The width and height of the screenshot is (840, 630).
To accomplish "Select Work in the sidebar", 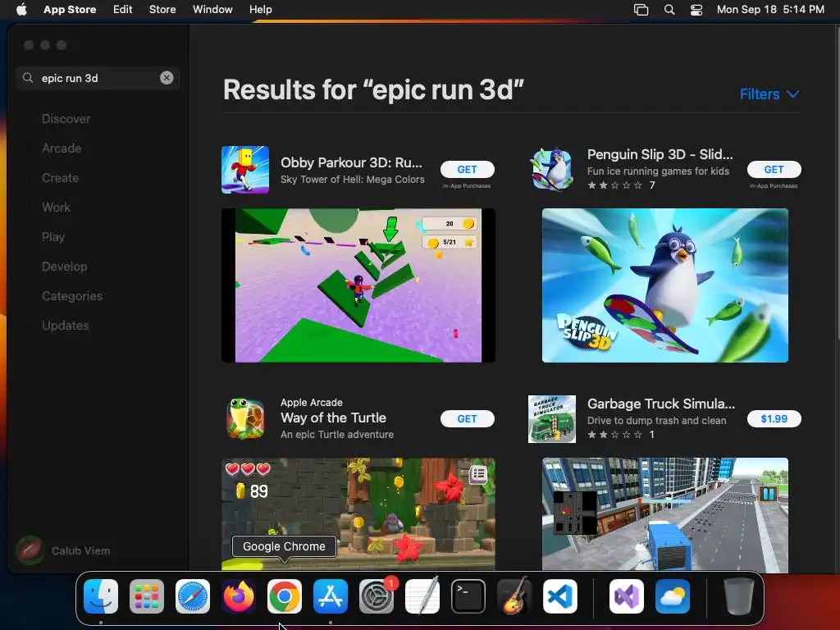I will click(x=57, y=208).
